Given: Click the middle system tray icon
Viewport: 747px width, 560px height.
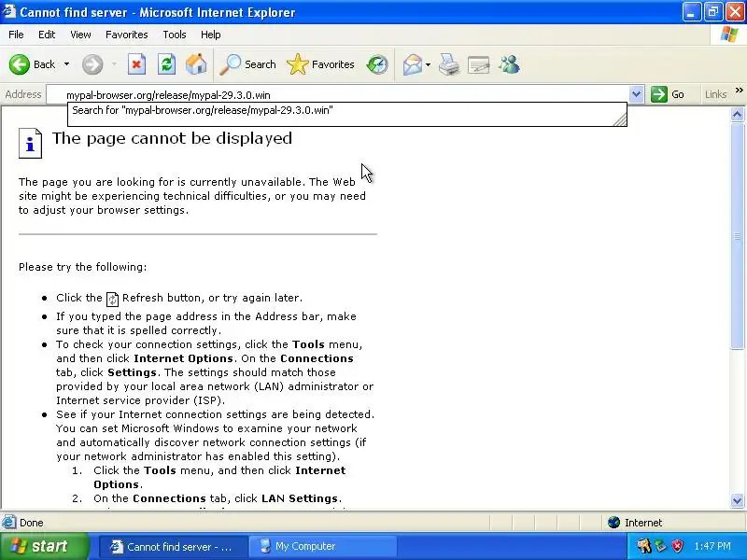Looking at the screenshot, I should point(661,546).
